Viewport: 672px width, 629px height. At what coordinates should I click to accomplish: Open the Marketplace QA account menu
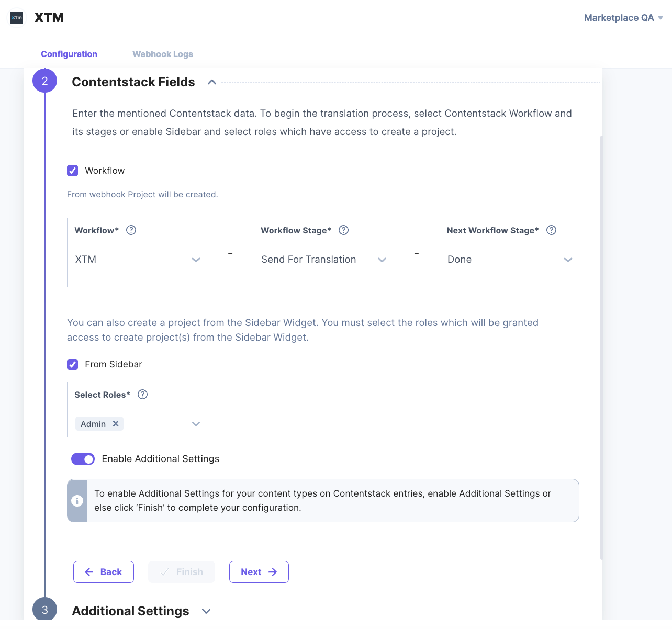point(623,18)
